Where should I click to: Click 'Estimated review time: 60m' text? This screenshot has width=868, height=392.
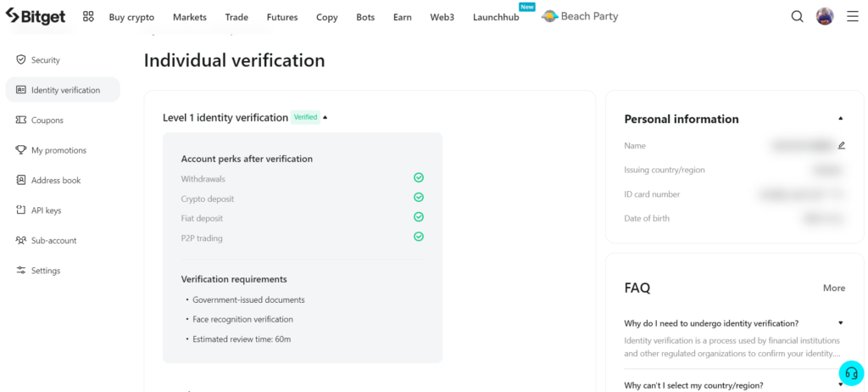coord(242,339)
